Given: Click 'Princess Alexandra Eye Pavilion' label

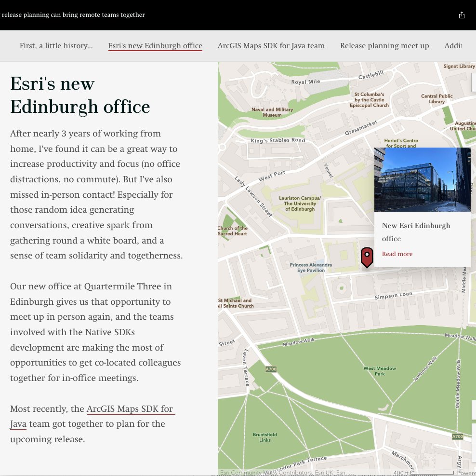Looking at the screenshot, I should (311, 268).
